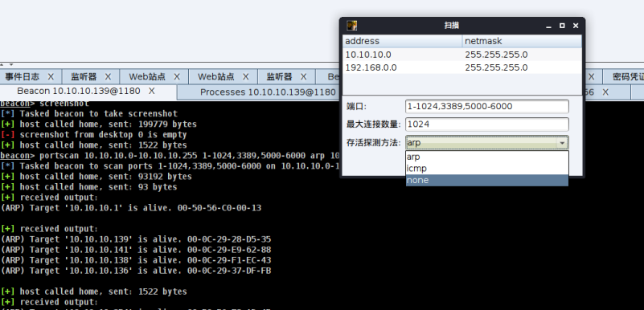Click the portscan command line in console
The height and width of the screenshot is (310, 644).
click(170, 156)
